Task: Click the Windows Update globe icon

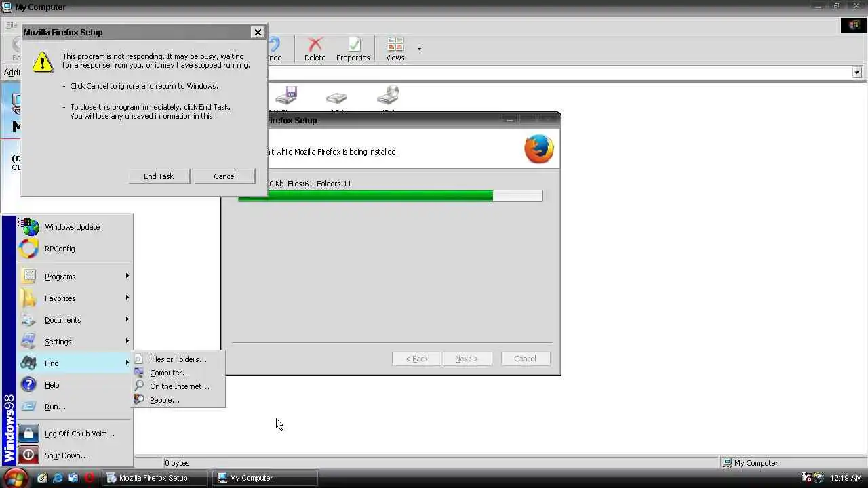Action: 28,227
